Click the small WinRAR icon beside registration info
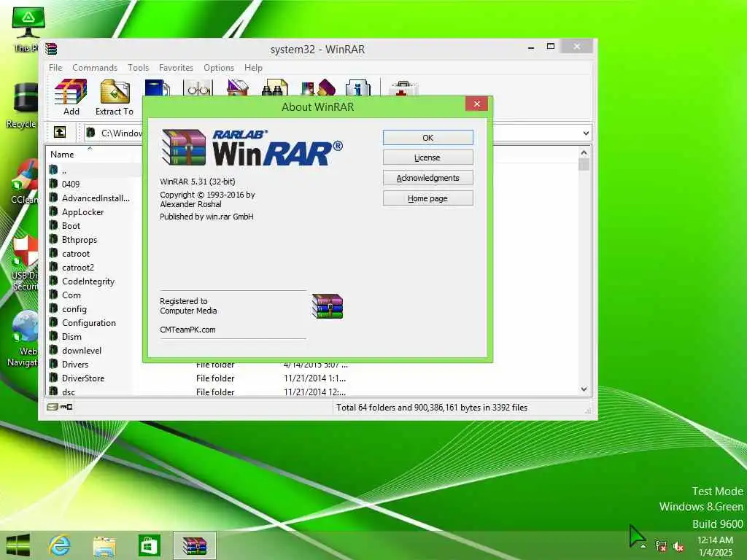The height and width of the screenshot is (560, 747). click(328, 306)
